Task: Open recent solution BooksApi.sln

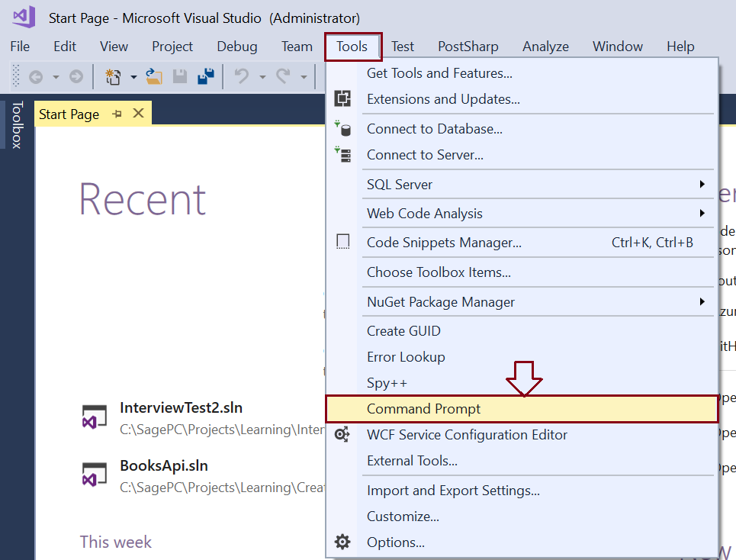Action: 164,465
